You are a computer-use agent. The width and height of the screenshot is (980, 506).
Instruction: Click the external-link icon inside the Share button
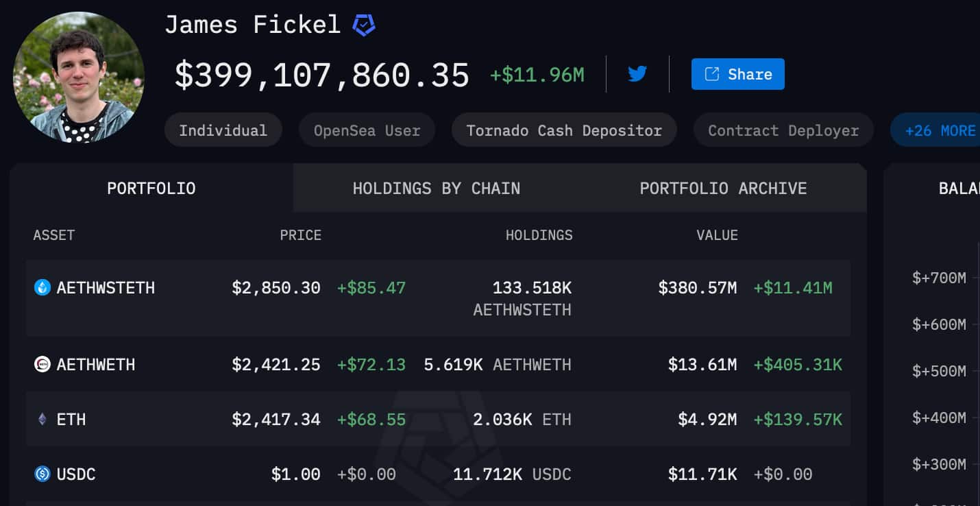coord(713,73)
